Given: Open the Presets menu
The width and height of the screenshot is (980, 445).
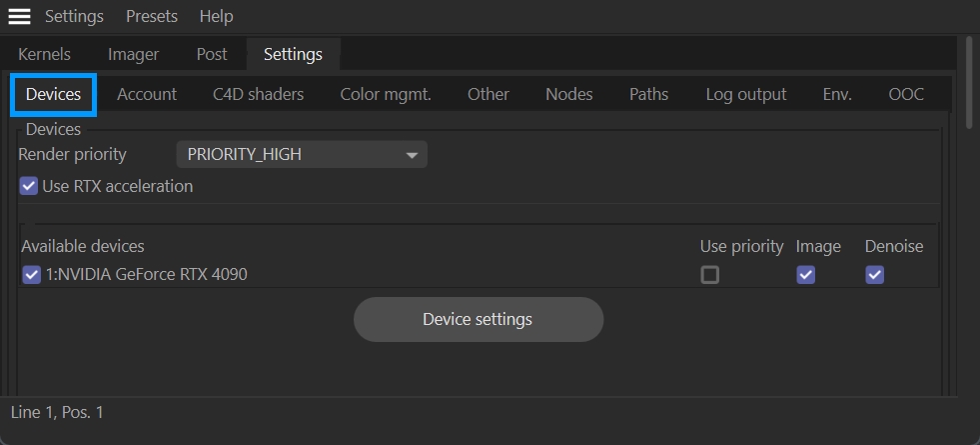Looking at the screenshot, I should click(152, 17).
